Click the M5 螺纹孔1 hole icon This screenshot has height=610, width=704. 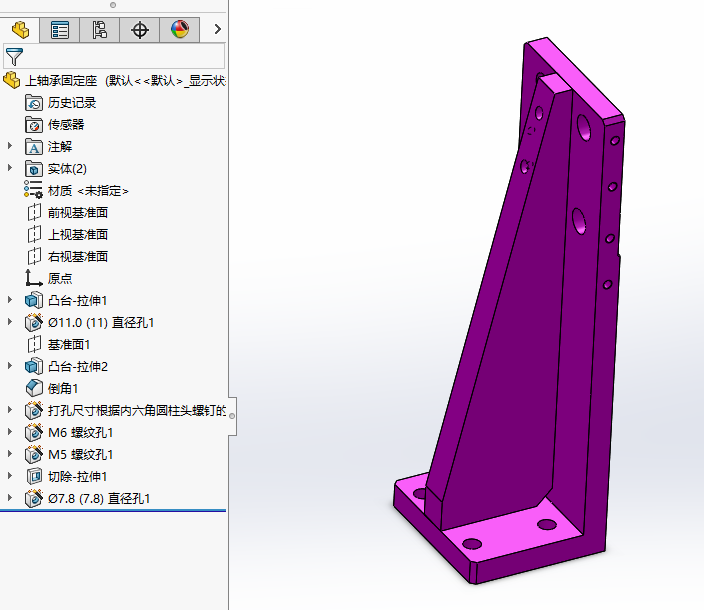34,454
